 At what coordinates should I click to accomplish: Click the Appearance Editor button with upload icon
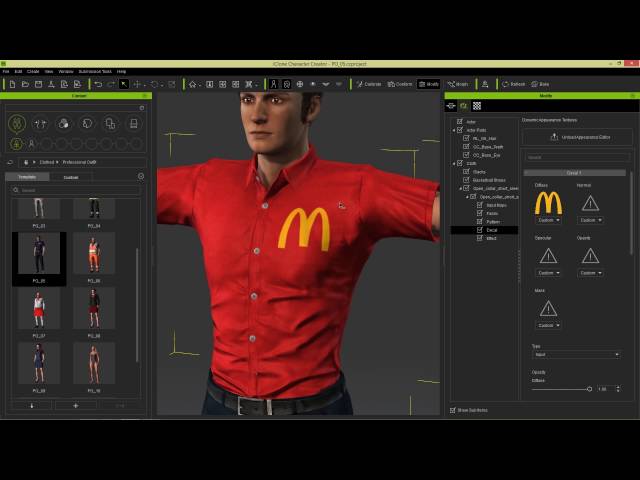[577, 137]
